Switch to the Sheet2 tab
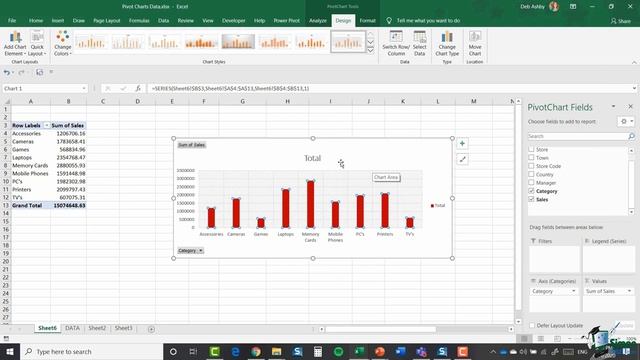Screen dimensions: 640x360 (x=97, y=328)
